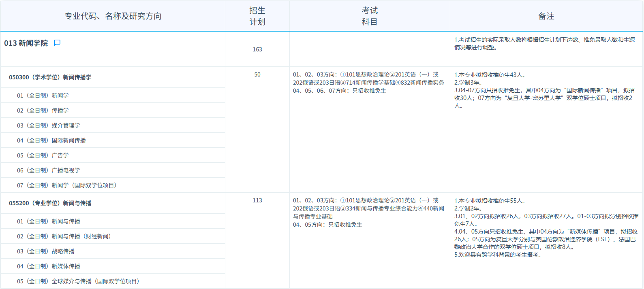Click the 考试科目 column header
This screenshot has height=289, width=644.
tap(370, 16)
